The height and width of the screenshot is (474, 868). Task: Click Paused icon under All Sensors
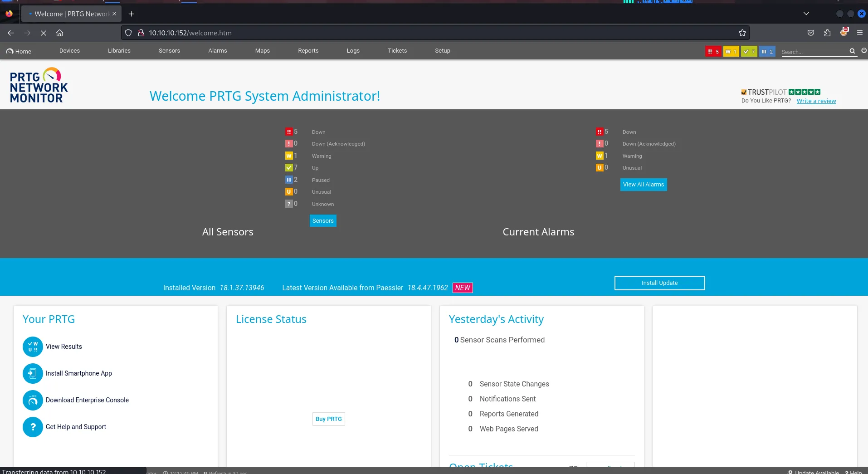click(289, 180)
